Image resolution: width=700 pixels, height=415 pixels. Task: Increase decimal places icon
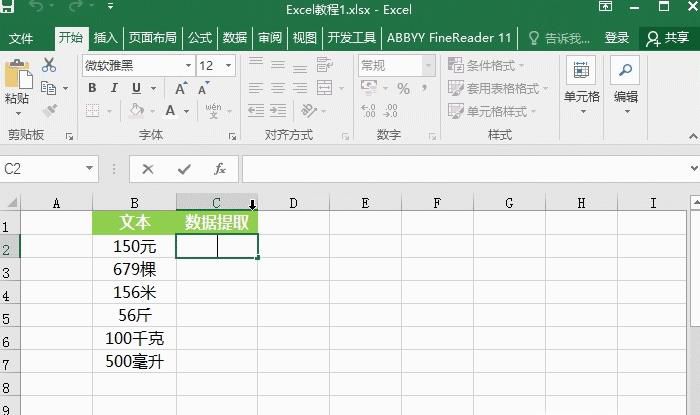368,110
